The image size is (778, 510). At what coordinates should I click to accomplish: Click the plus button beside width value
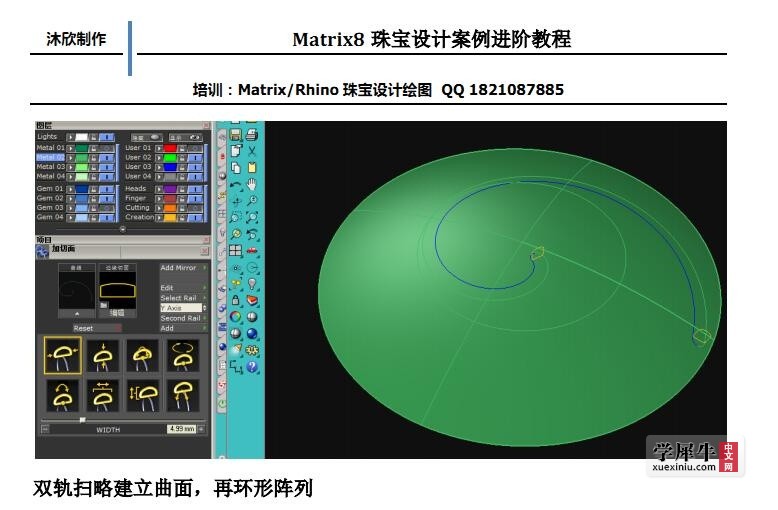pyautogui.click(x=201, y=429)
